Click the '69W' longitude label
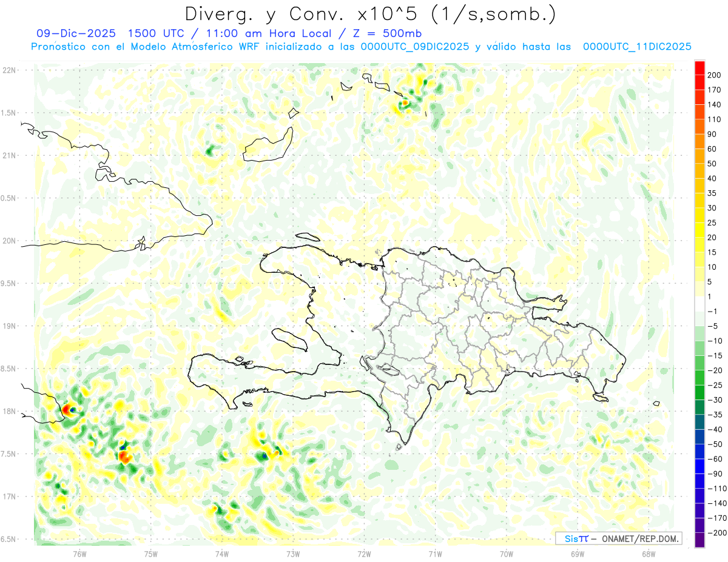 pos(578,554)
